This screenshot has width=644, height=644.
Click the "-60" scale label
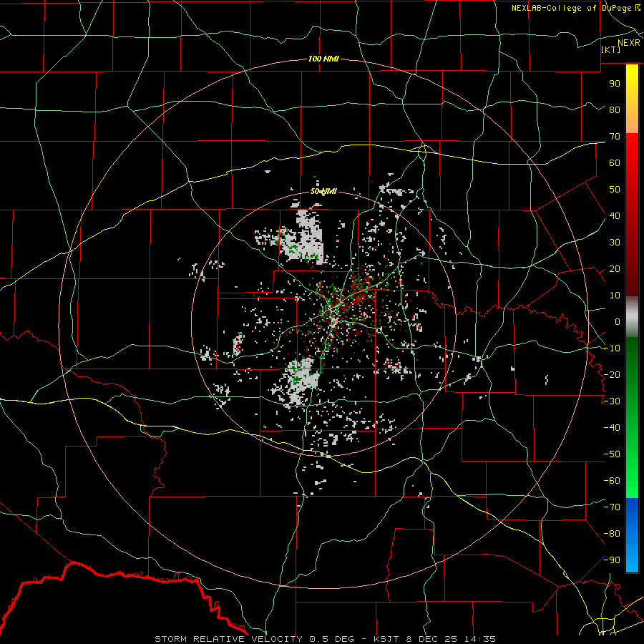point(612,481)
